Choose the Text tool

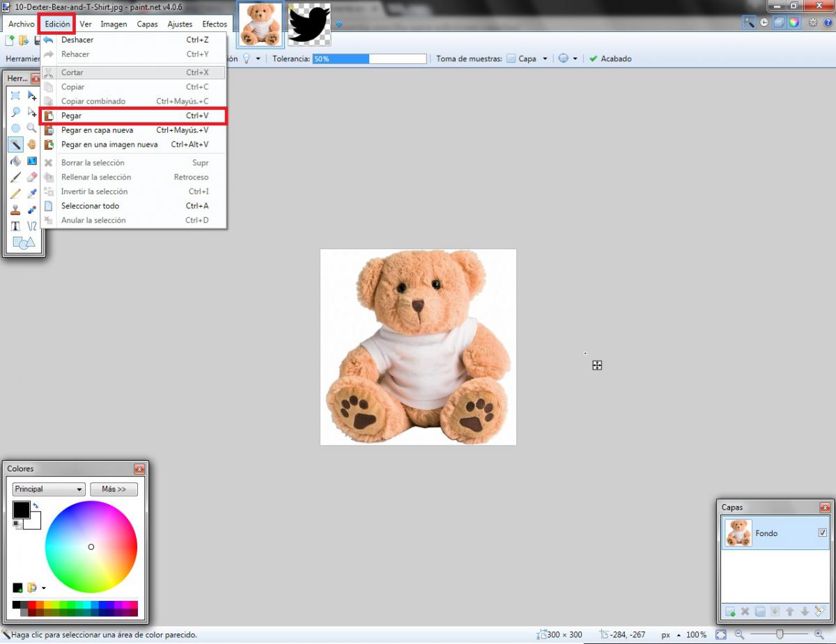point(15,226)
